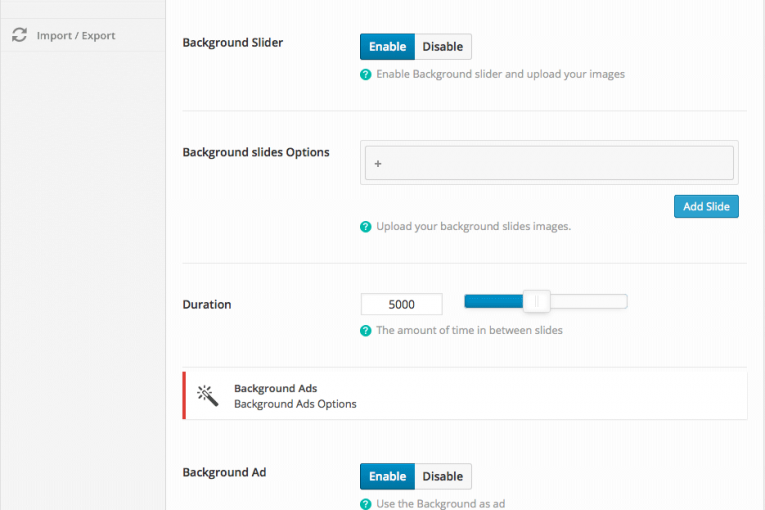Disable the Background Ad option
765x510 pixels.
443,476
